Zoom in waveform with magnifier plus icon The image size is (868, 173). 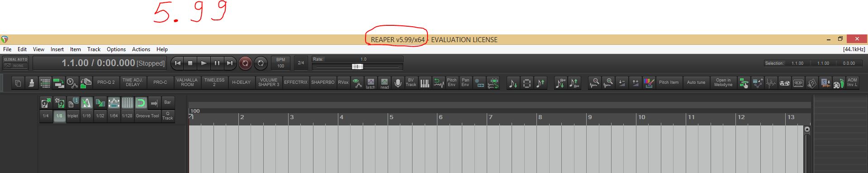click(609, 83)
